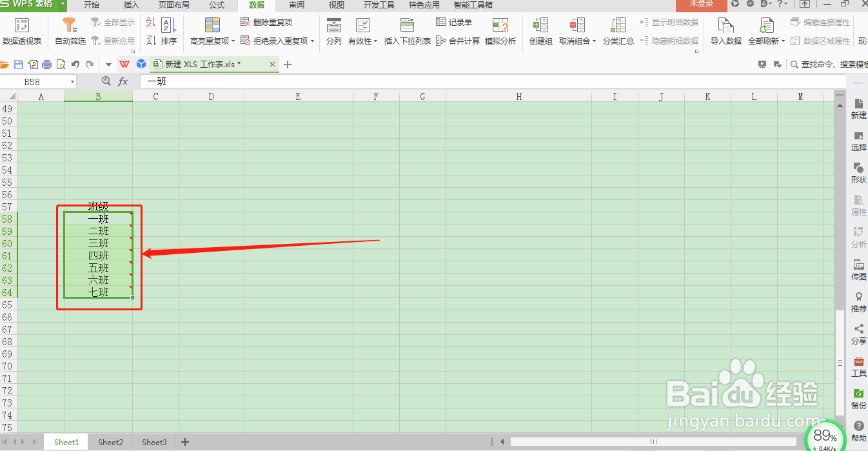Expand the 拒绝录入重复项 dropdown

313,41
